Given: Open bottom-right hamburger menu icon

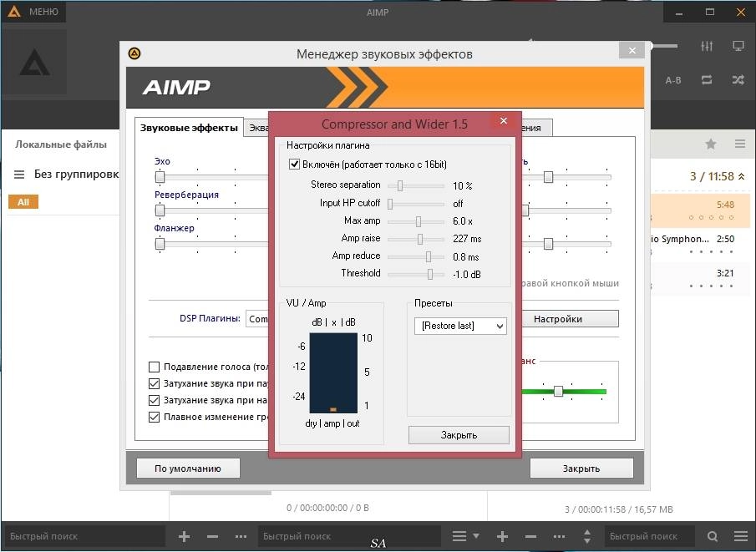Looking at the screenshot, I should [741, 536].
